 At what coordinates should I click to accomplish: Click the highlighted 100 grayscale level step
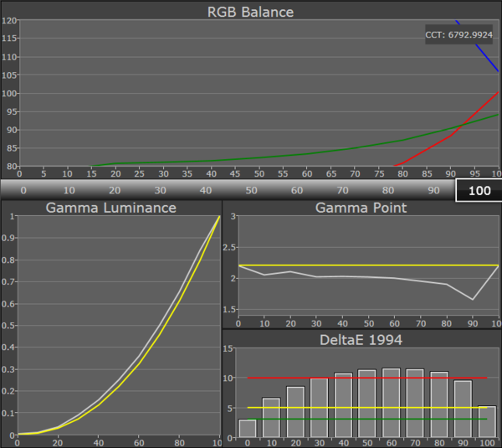click(x=479, y=190)
